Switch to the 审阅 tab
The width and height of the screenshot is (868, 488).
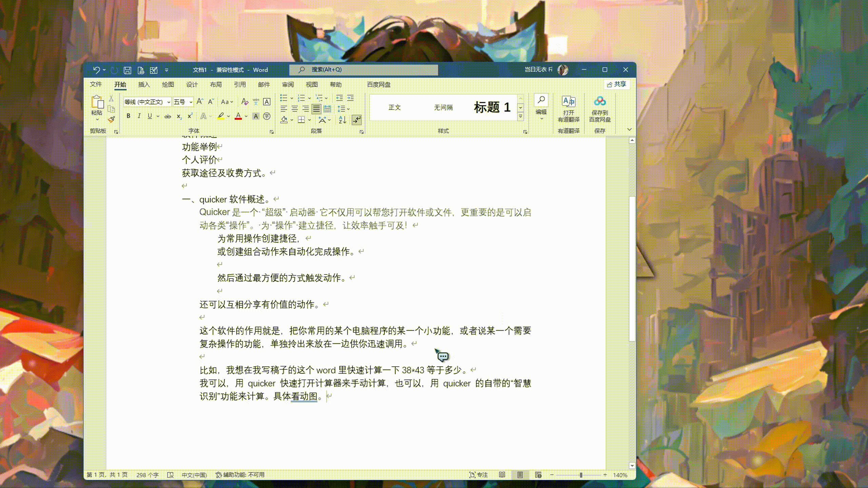coord(288,84)
